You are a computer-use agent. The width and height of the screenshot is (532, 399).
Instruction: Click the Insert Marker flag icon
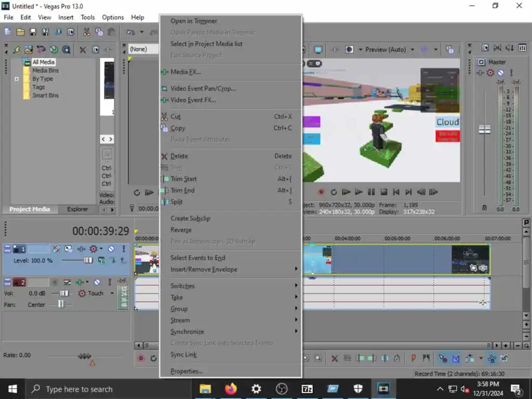pos(414,358)
